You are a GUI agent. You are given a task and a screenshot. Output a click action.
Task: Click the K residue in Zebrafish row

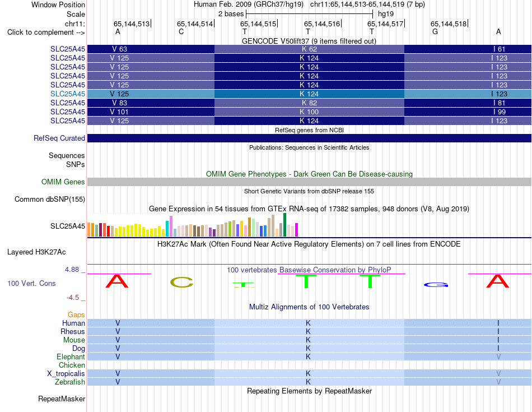point(308,382)
